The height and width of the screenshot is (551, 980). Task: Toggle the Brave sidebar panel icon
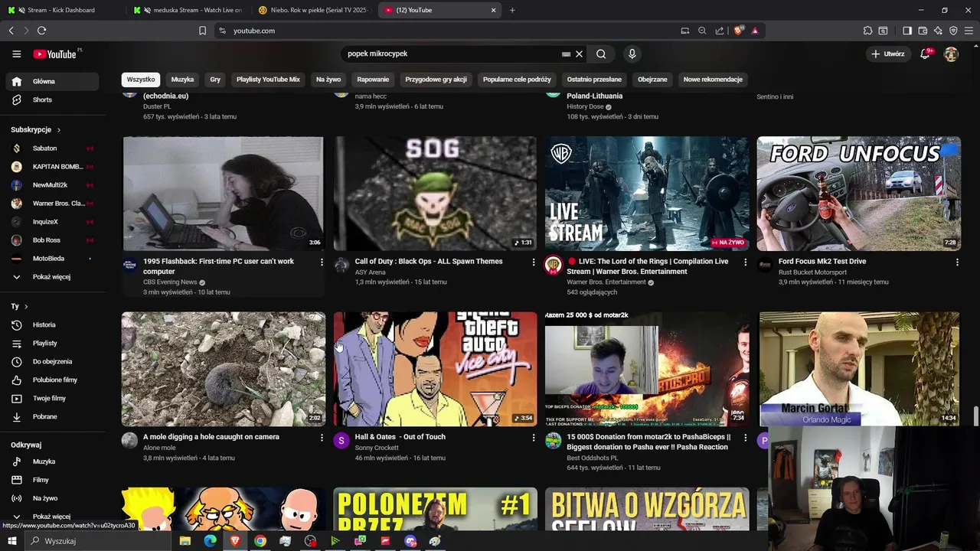coord(906,31)
